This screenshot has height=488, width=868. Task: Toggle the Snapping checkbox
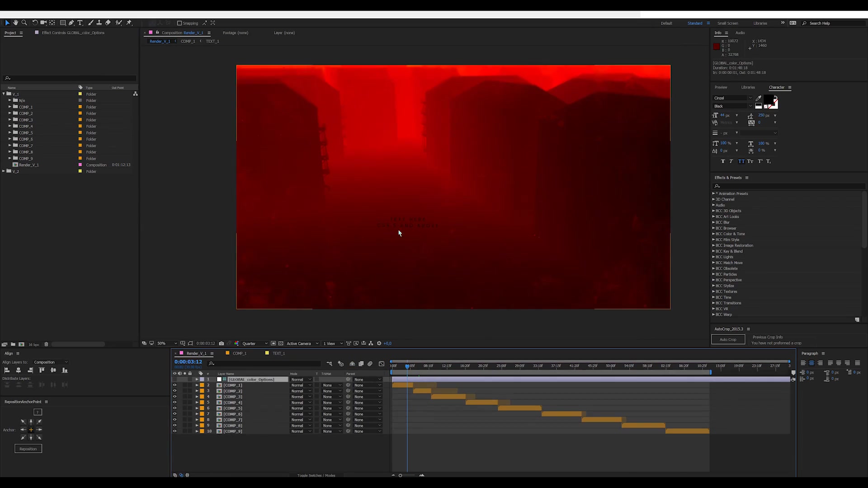coord(179,23)
